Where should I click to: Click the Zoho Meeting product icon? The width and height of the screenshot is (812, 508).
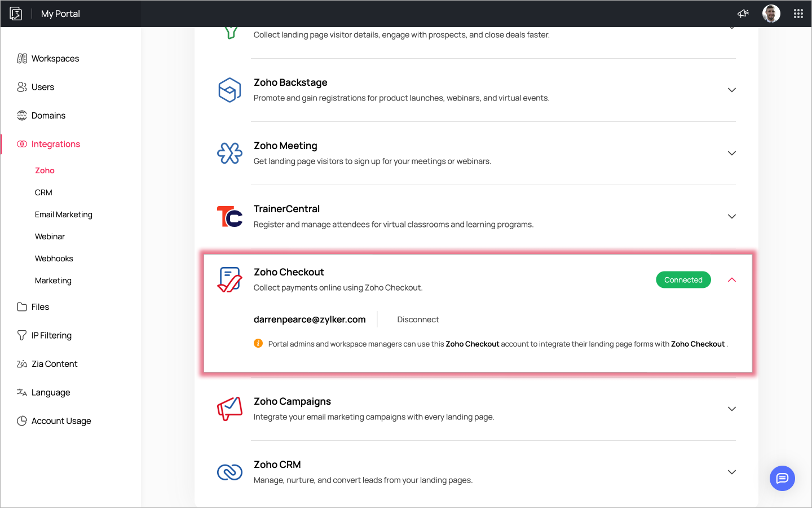[x=230, y=154]
